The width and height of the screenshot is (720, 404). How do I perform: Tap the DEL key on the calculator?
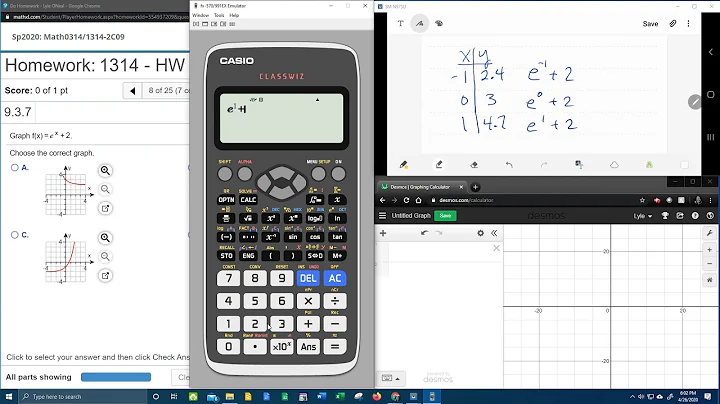tap(308, 278)
